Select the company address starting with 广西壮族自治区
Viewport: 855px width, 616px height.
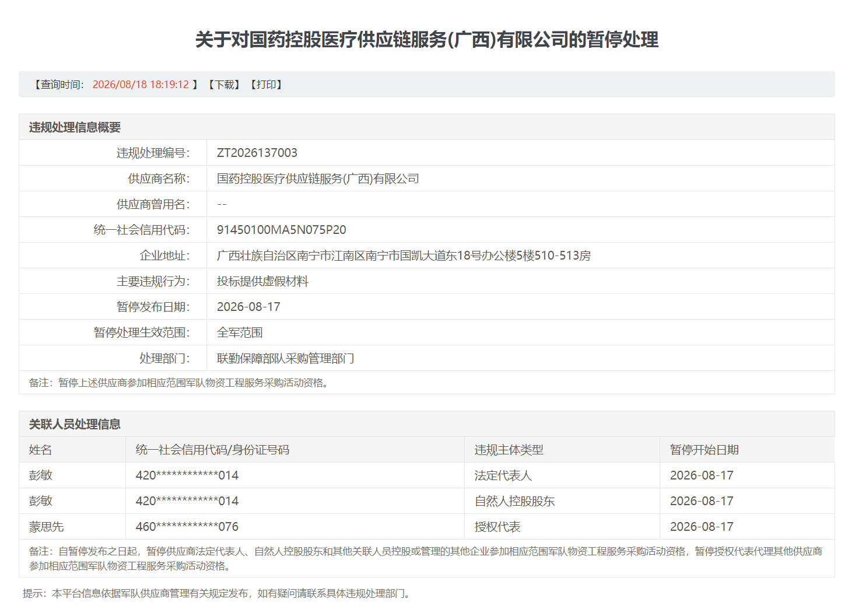coord(404,256)
